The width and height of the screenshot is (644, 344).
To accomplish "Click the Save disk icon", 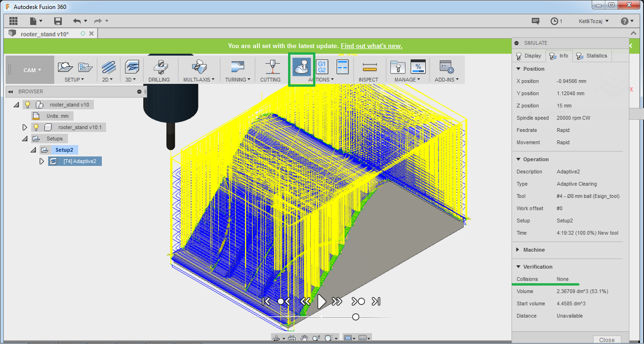I will coord(58,21).
